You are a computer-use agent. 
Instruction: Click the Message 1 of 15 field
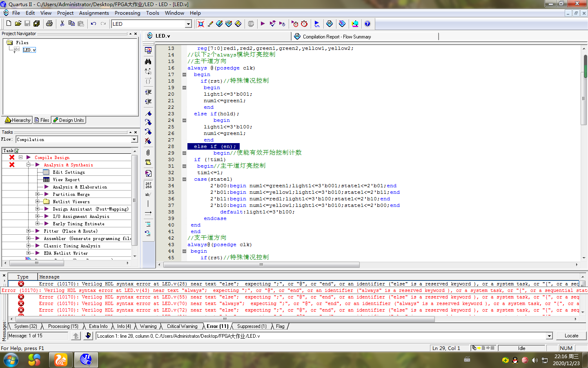coord(38,336)
